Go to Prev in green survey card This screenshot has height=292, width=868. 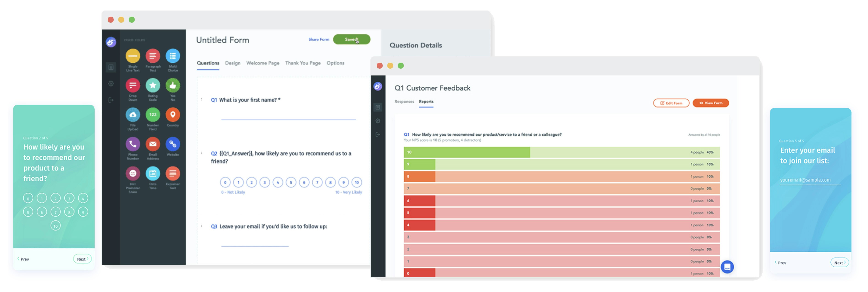click(x=23, y=259)
